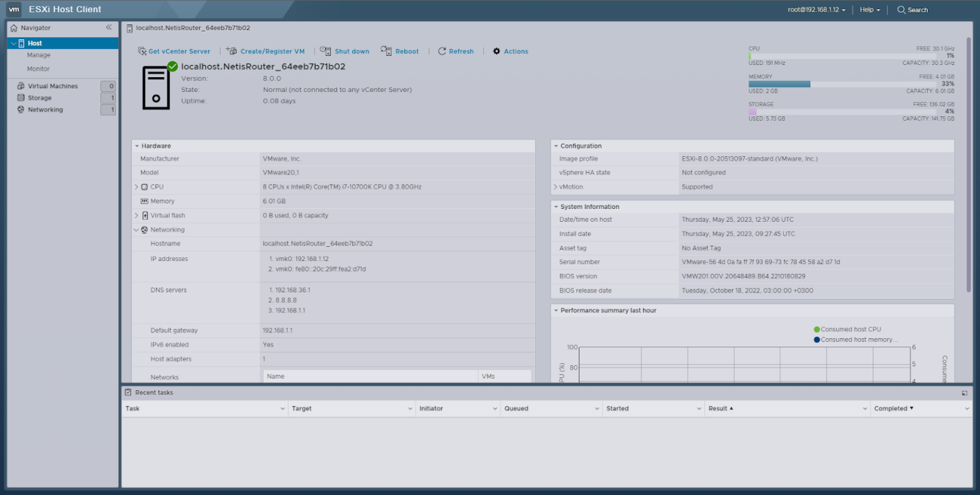The height and width of the screenshot is (495, 980).
Task: Click Create/Register VM button
Action: [265, 51]
